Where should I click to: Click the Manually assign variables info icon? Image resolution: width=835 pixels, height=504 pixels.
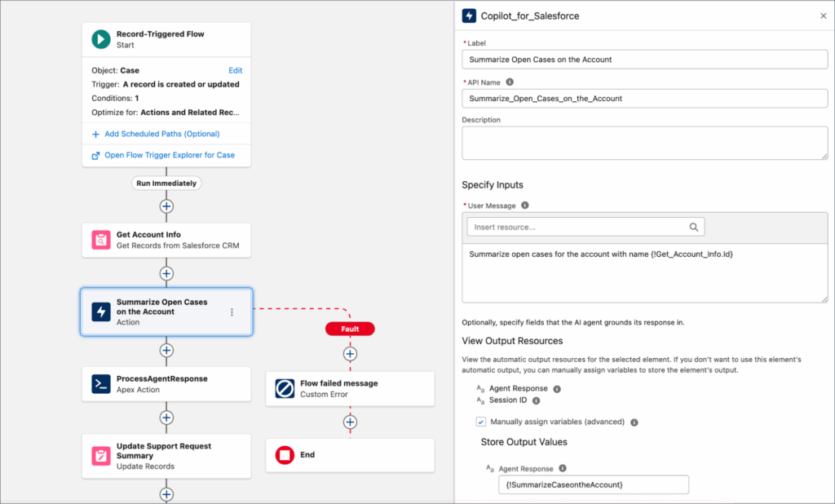click(x=634, y=422)
